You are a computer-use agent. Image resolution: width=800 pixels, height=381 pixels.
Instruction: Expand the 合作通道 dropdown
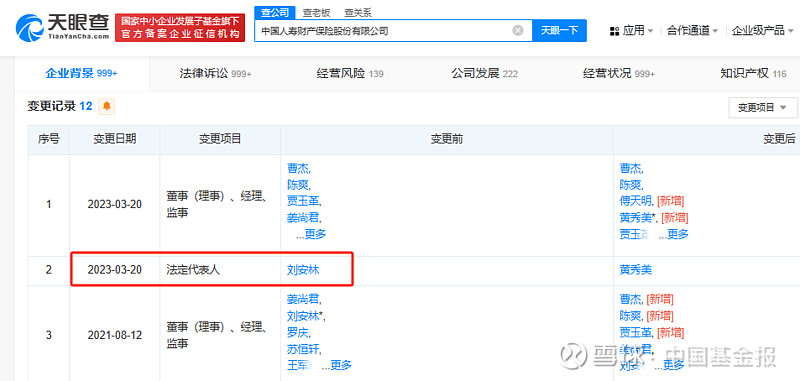692,31
